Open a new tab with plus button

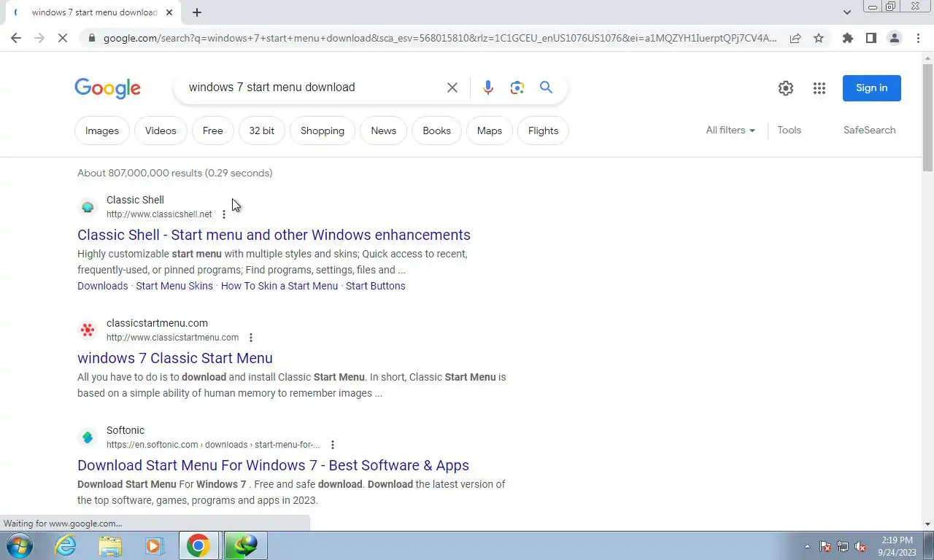click(x=197, y=12)
